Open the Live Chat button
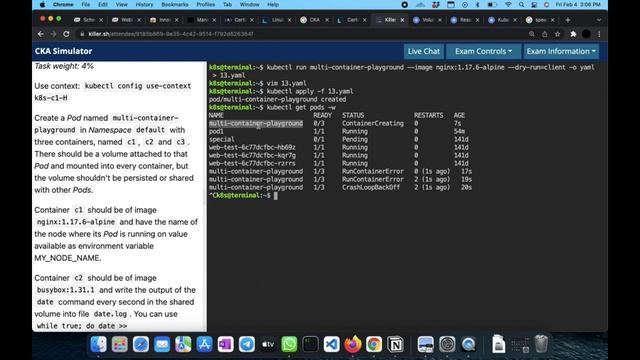 tap(424, 51)
